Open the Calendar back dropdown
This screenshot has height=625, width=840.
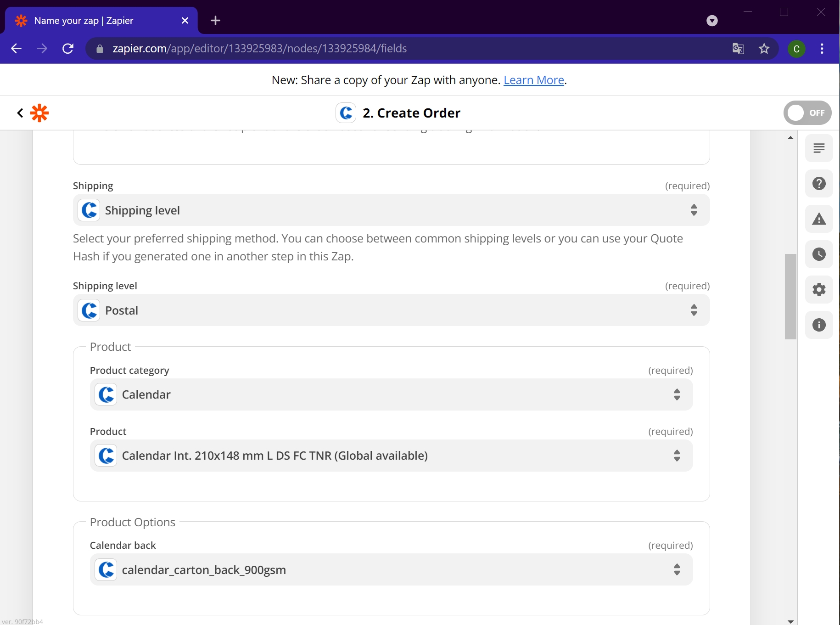point(391,569)
